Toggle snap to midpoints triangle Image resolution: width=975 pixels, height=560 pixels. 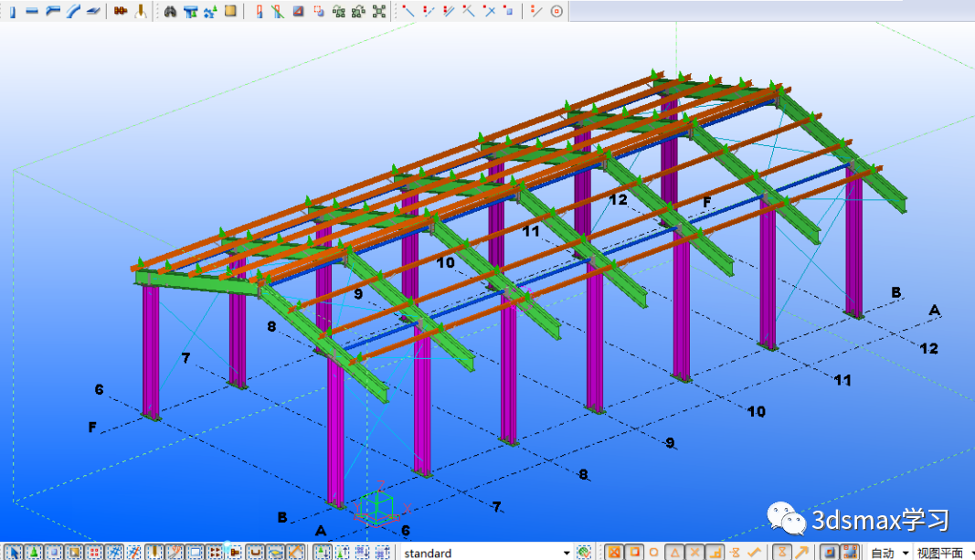pos(674,553)
